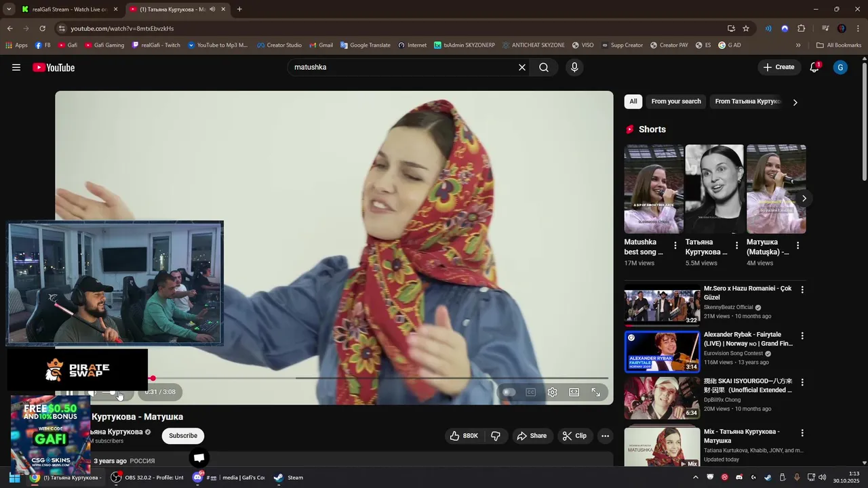This screenshot has width=868, height=488.
Task: Open the YouTube guide hamburger menu
Action: coord(16,67)
